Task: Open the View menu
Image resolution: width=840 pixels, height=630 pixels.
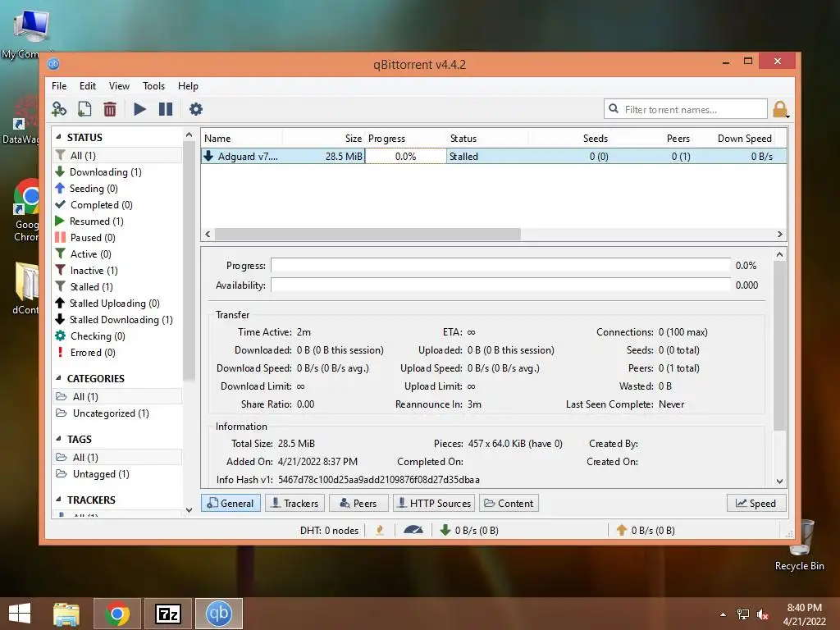Action: click(119, 85)
